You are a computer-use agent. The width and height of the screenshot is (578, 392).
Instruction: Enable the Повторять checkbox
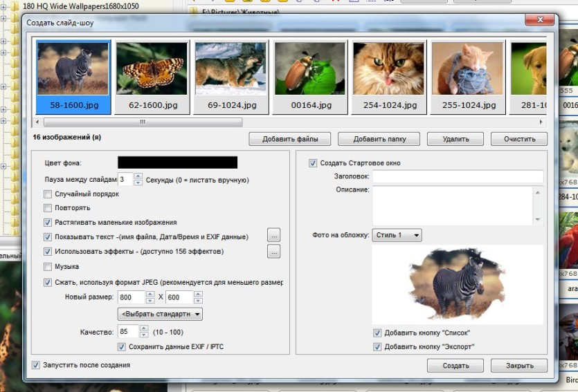48,208
